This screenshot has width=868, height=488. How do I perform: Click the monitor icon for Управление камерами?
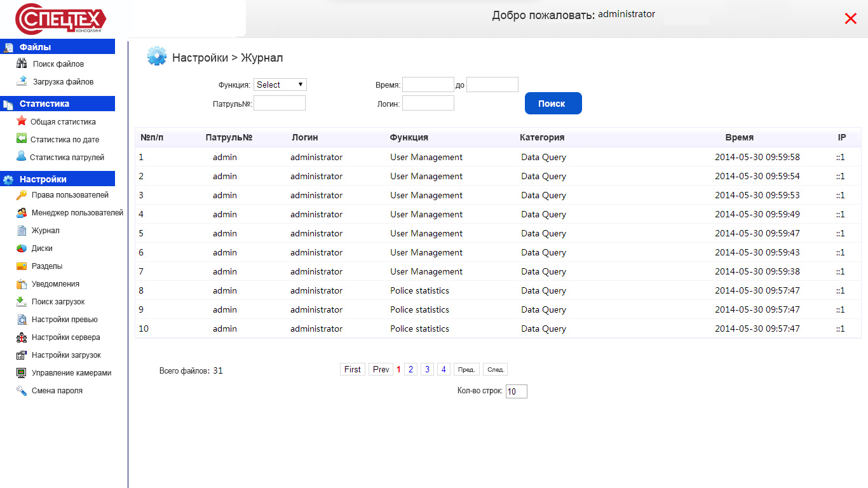click(x=22, y=373)
